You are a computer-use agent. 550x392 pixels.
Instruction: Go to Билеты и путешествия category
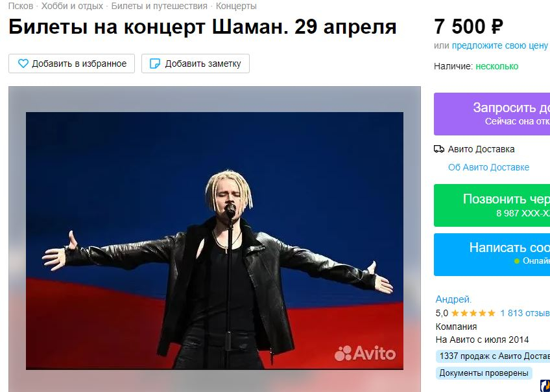pos(160,6)
